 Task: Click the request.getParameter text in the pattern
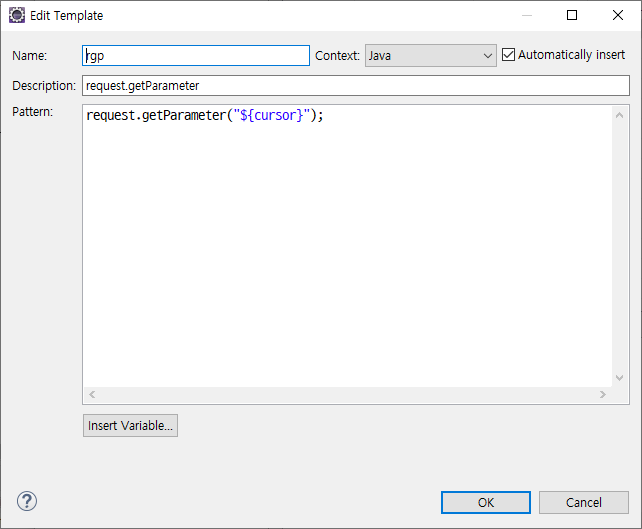click(156, 115)
